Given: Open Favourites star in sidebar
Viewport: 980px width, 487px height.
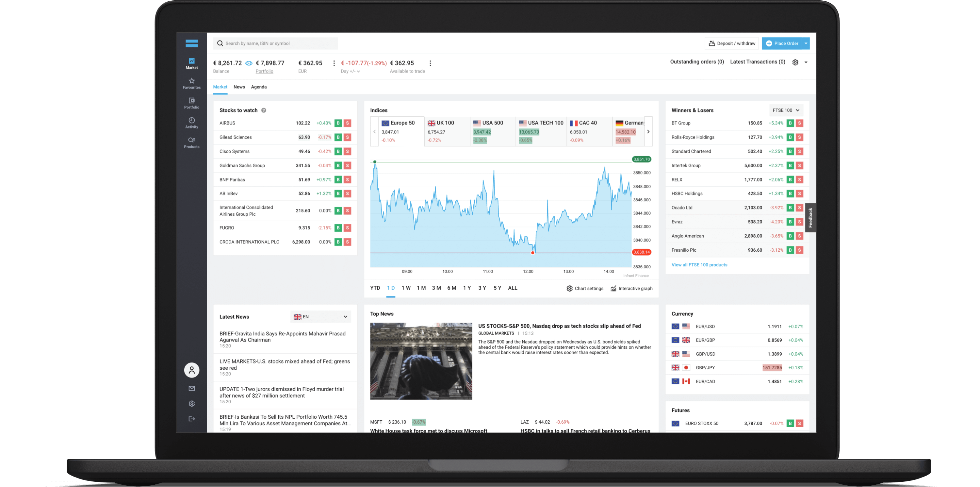Looking at the screenshot, I should pos(191,83).
